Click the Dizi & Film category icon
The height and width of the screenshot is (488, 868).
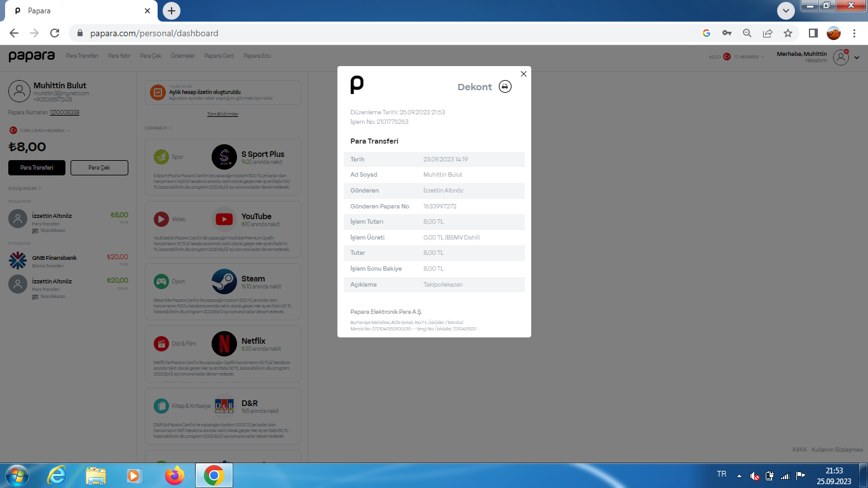point(161,344)
